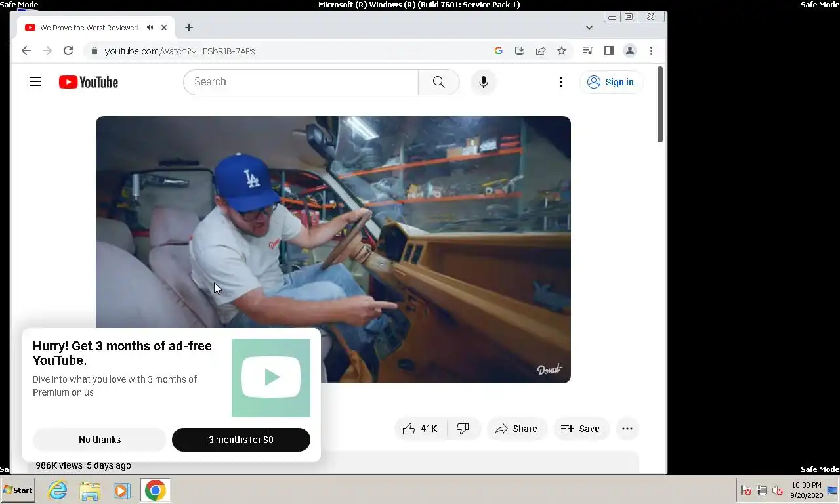Dislike the video with thumbs down
This screenshot has height=504, width=840.
463,429
